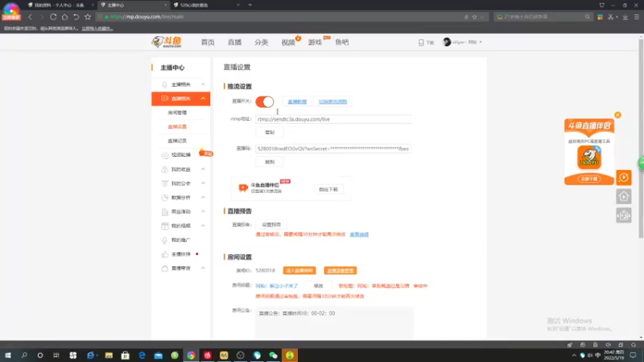Click the user avatar in header
Screen dimensions: 644x362
(x=447, y=42)
